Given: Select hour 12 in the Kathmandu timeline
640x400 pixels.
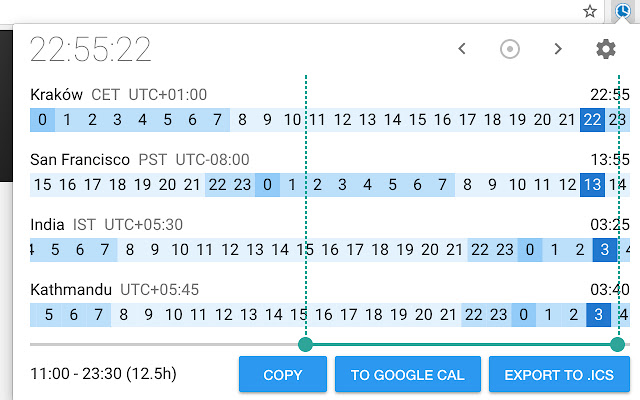Looking at the screenshot, I should coord(226,315).
